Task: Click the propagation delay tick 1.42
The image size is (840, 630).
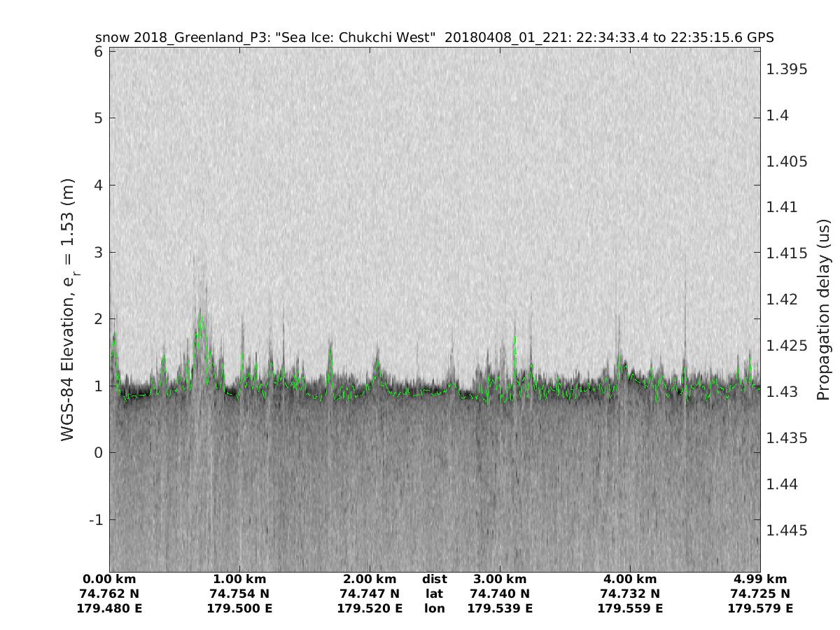Action: click(x=784, y=300)
